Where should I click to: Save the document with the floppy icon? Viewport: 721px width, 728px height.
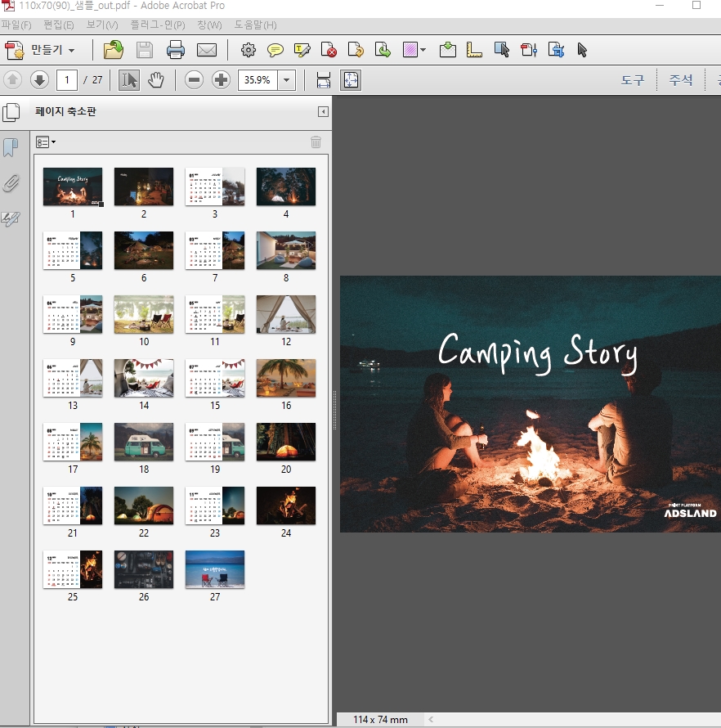145,50
